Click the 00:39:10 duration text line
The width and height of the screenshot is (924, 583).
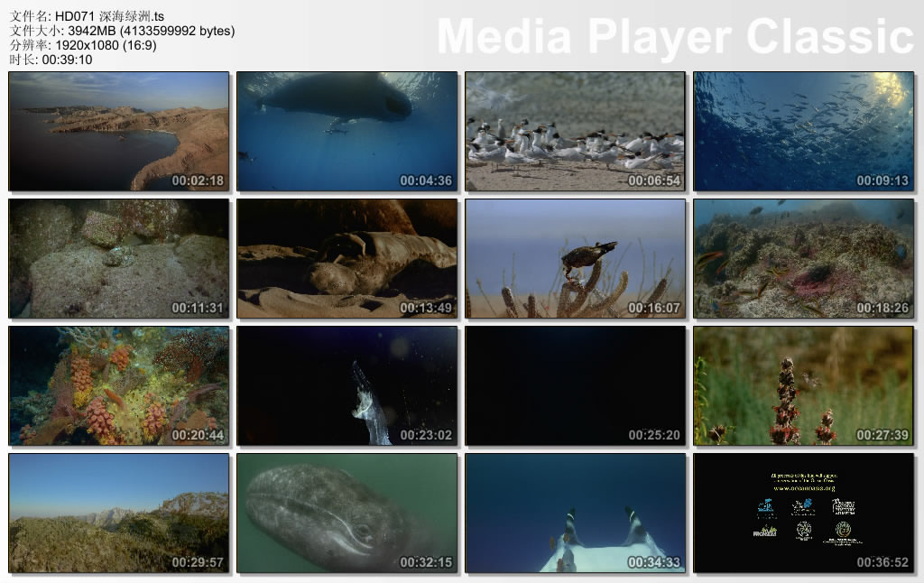click(x=51, y=60)
